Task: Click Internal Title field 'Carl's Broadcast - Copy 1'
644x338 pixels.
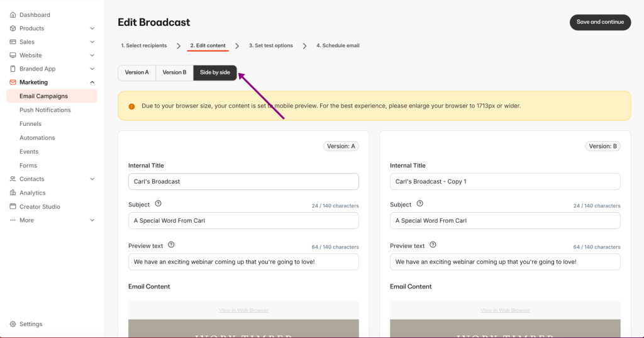Action: (x=505, y=181)
